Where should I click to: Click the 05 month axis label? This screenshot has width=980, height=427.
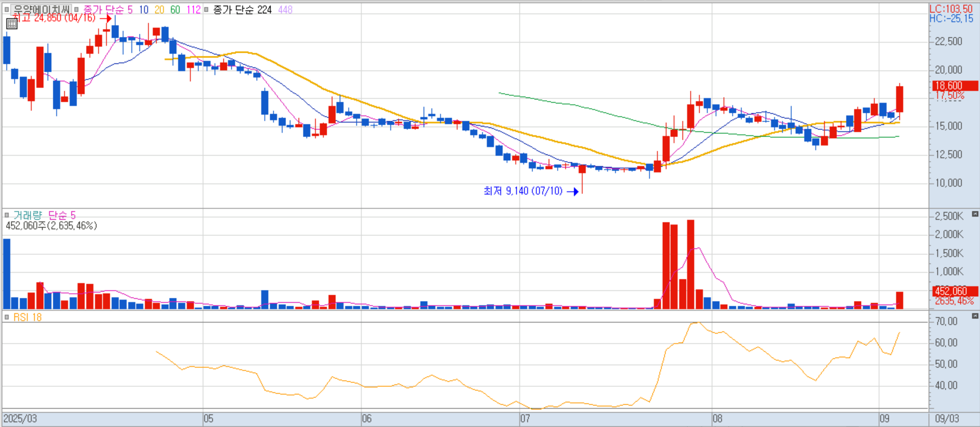[209, 419]
